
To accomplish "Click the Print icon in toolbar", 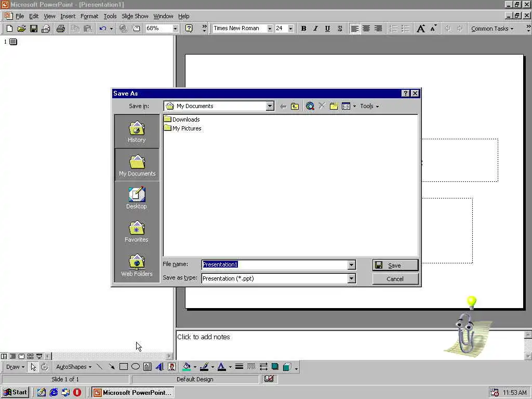I will [61, 29].
